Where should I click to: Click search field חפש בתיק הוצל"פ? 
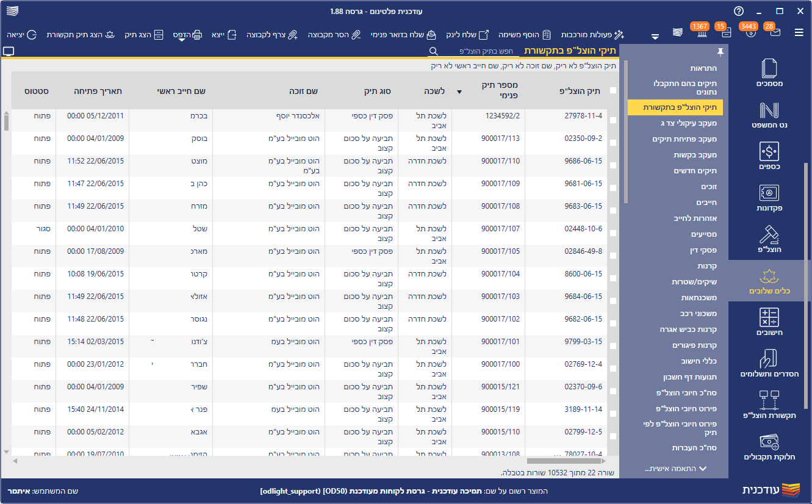tap(478, 51)
